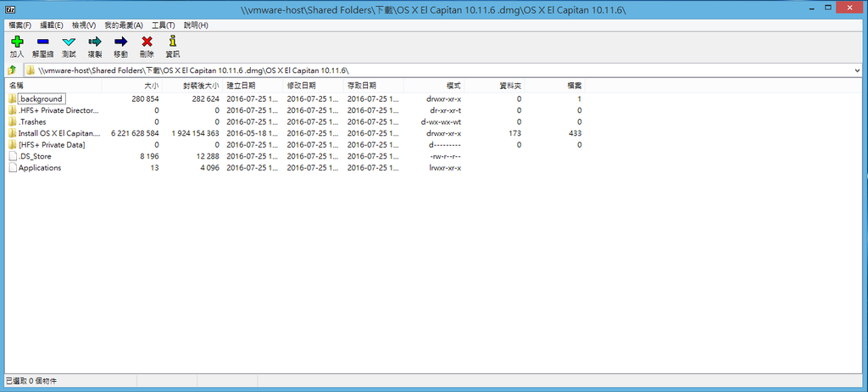Click the Applications file icon

pos(13,168)
